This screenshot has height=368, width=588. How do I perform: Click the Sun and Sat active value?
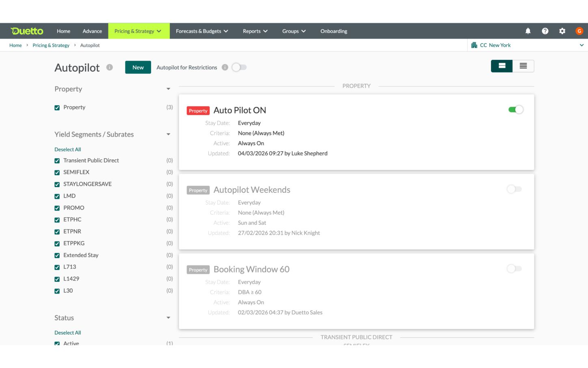point(252,223)
